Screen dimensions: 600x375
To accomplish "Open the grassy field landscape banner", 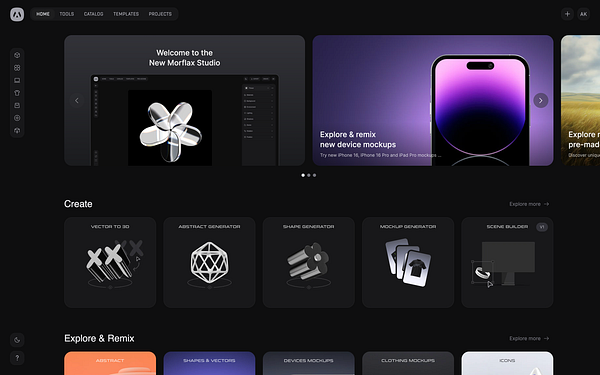I will [580, 100].
